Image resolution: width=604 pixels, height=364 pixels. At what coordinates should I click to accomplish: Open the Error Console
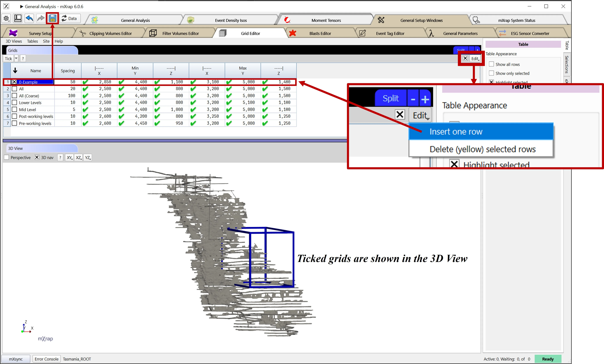point(46,359)
